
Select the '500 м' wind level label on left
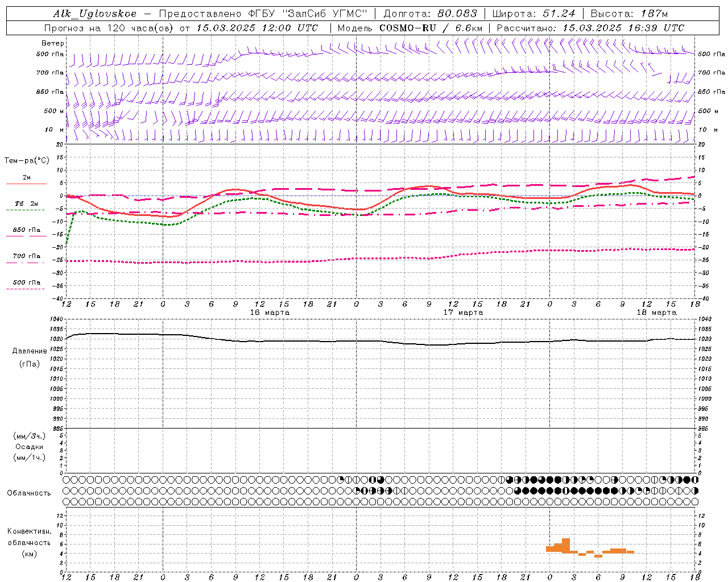pyautogui.click(x=54, y=111)
